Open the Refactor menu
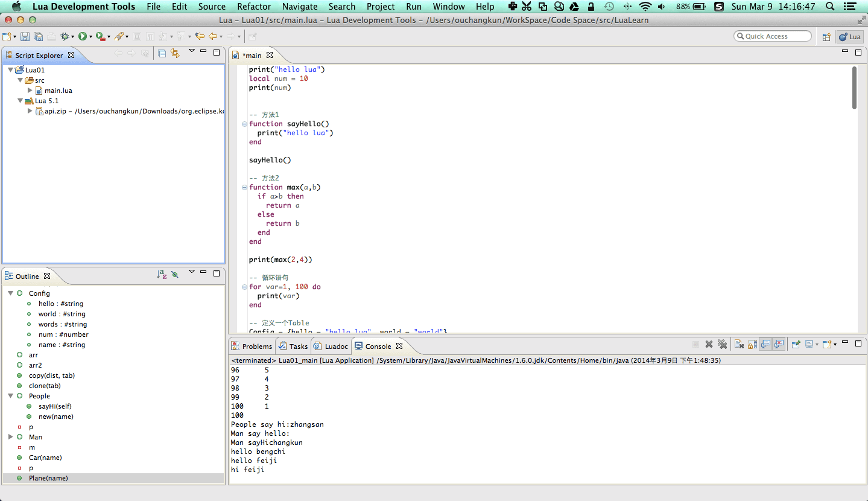 coord(254,7)
